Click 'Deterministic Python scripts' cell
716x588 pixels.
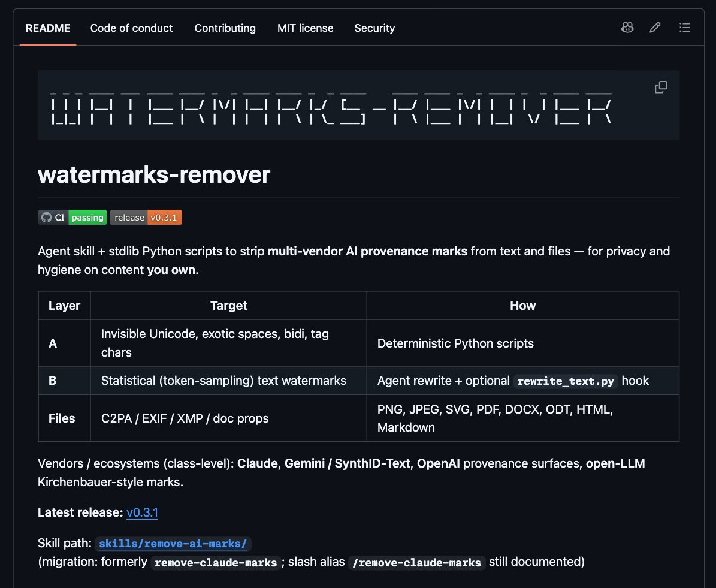[523, 343]
